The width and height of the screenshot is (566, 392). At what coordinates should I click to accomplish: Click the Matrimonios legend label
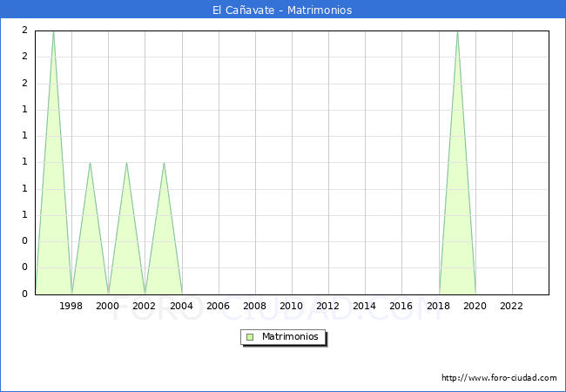tap(290, 336)
